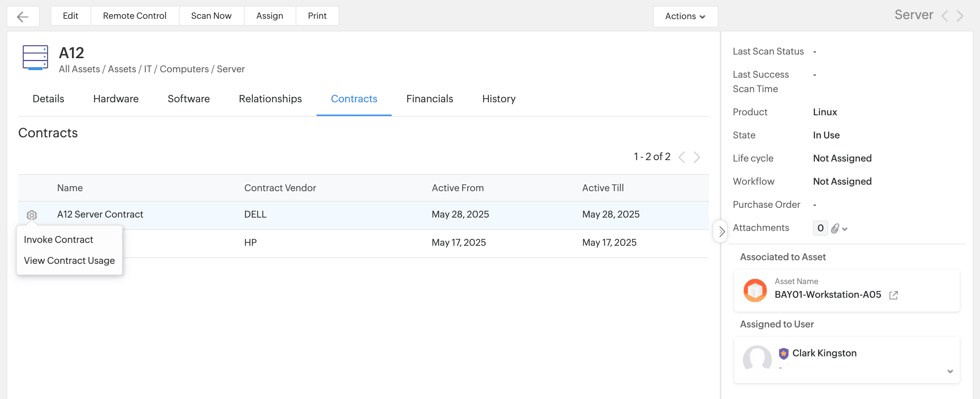Collapse the right side details panel
980x399 pixels.
[721, 231]
